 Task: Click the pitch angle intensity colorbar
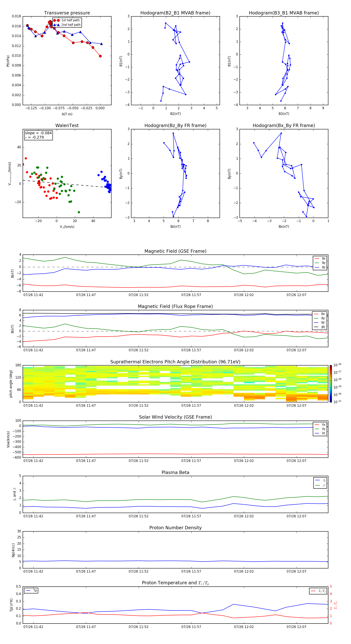(331, 384)
